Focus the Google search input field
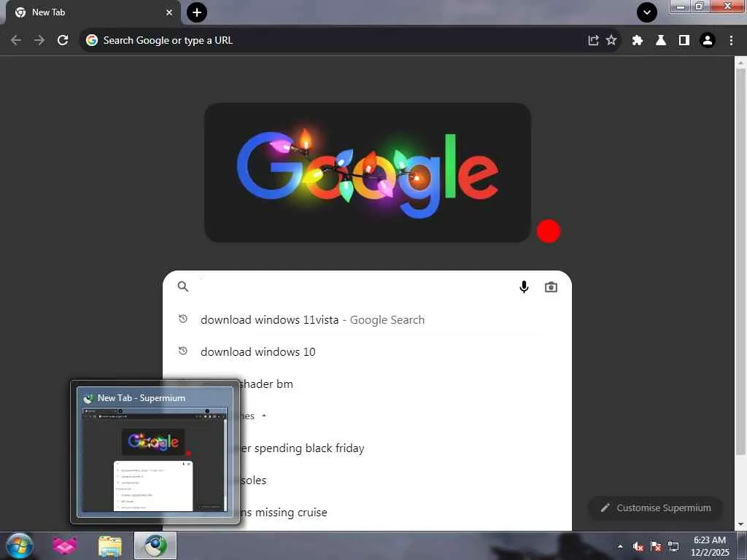Viewport: 747px width, 560px height. click(352, 287)
